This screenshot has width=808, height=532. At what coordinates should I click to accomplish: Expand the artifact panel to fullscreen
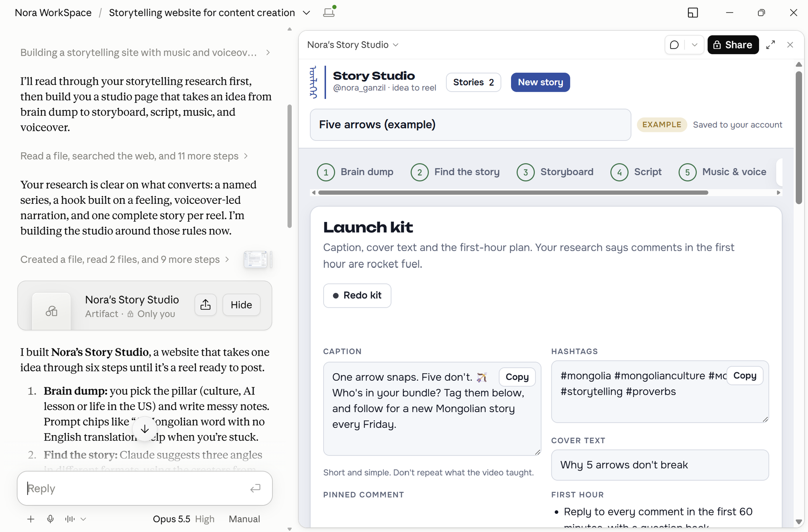click(x=770, y=45)
